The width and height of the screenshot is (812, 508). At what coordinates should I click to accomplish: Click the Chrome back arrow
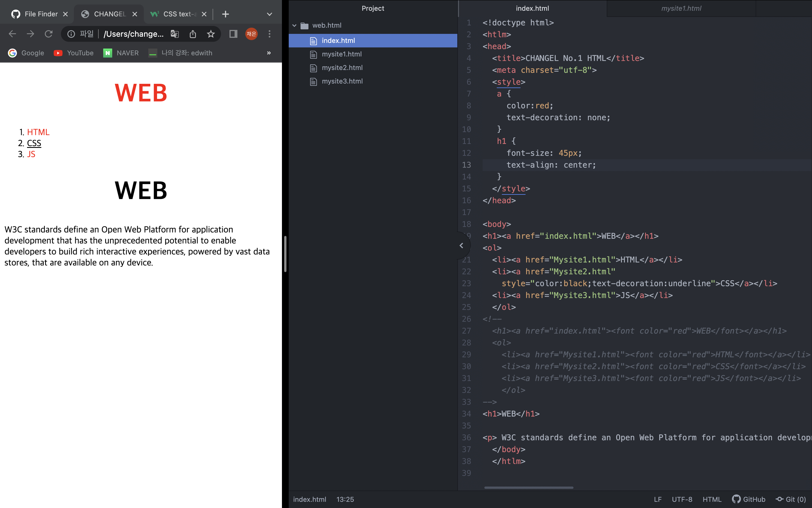[12, 34]
